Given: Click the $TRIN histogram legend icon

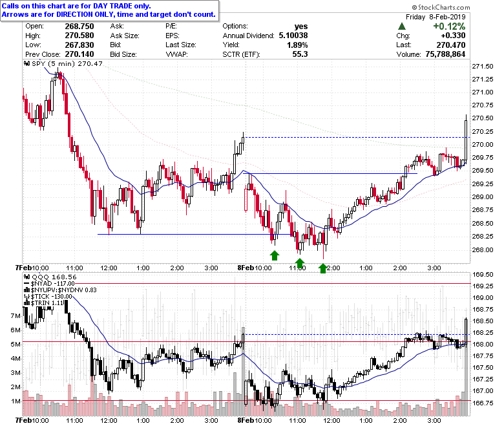Looking at the screenshot, I should coord(26,303).
